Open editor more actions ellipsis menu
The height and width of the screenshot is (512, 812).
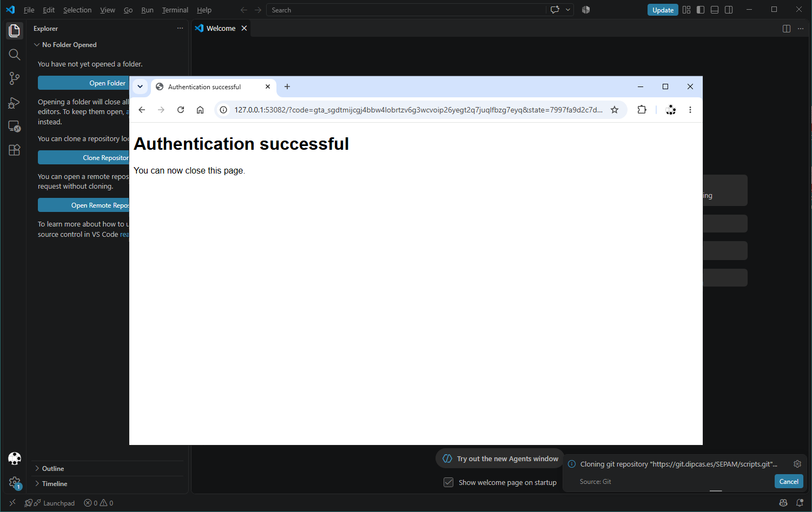click(x=801, y=28)
